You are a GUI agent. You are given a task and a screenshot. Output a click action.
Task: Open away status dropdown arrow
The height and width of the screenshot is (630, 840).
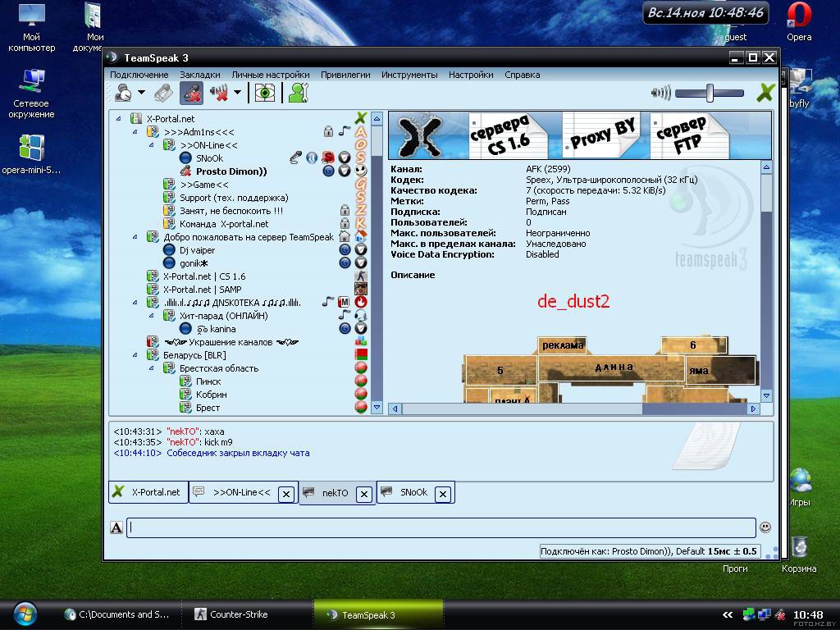(x=141, y=93)
